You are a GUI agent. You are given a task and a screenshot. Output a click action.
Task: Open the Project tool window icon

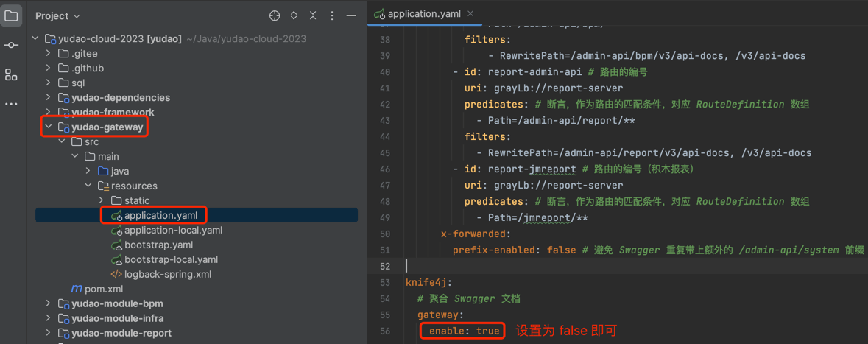(11, 15)
